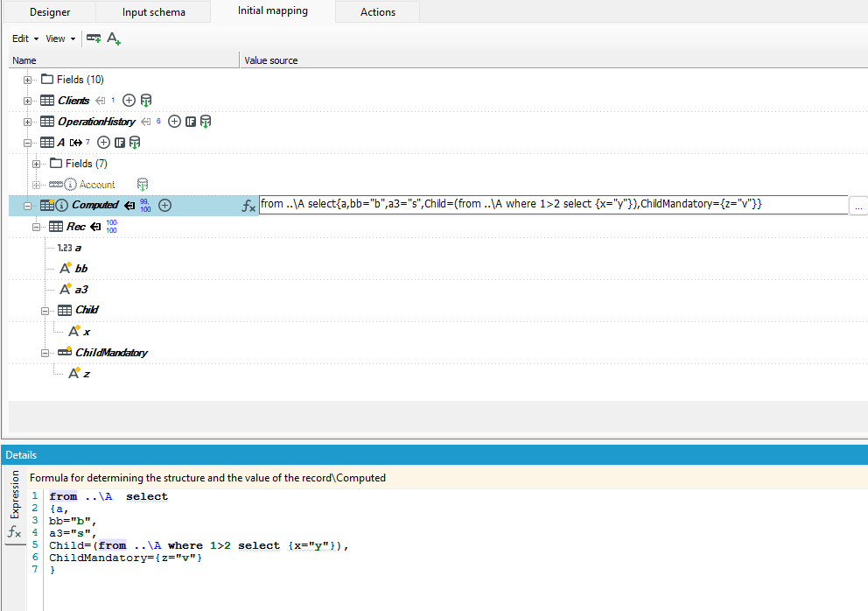Collapse the Rec record node

(36, 227)
